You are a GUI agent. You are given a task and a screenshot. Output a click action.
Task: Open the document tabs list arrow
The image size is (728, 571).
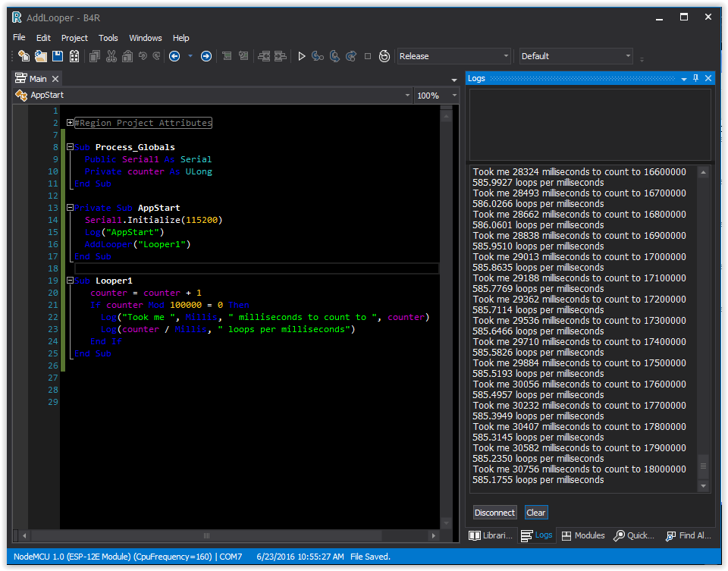(454, 80)
